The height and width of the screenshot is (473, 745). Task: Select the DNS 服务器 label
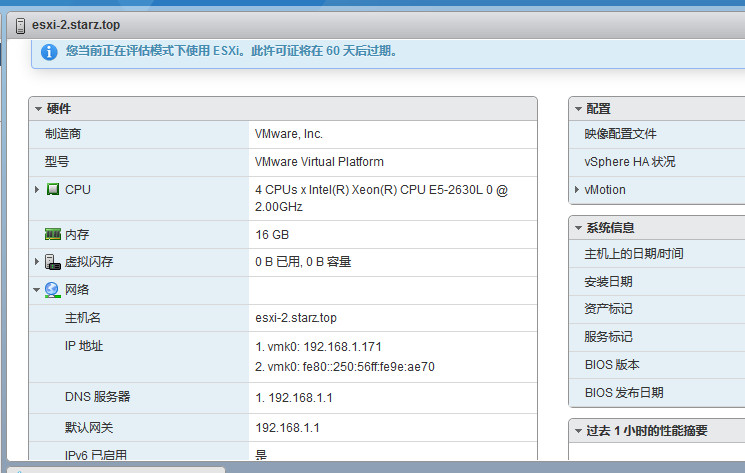point(97,397)
